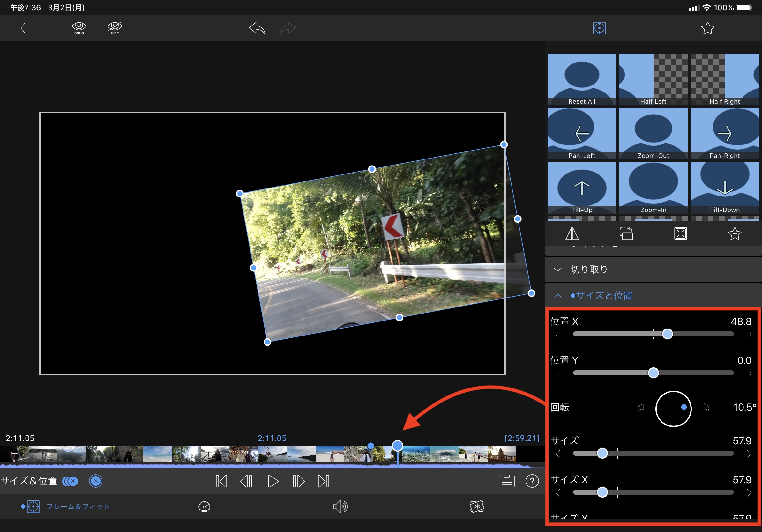Increase 位置 Y with right arrow

click(x=749, y=373)
